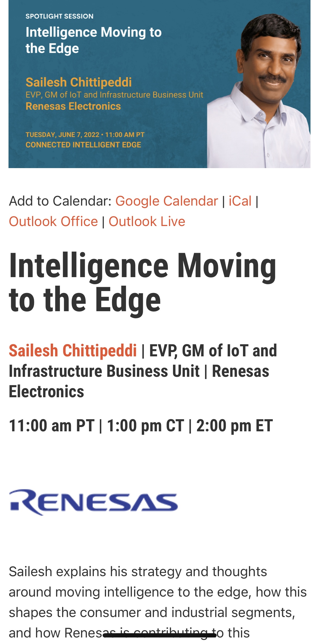Tap the Add to Calendar label
319x644 pixels.
(x=60, y=201)
